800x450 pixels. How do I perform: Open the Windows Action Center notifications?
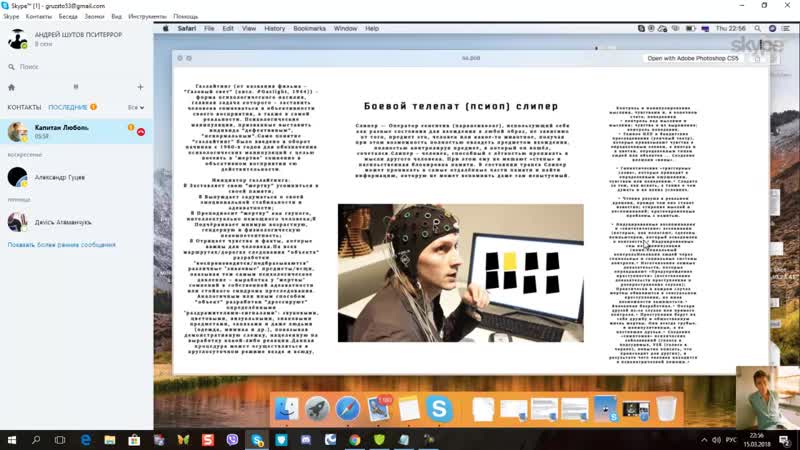tap(785, 440)
